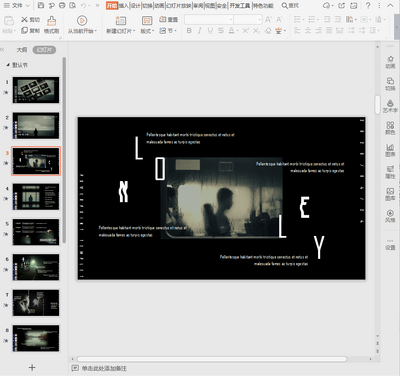Click the Undo arrow icon

[x=84, y=6]
